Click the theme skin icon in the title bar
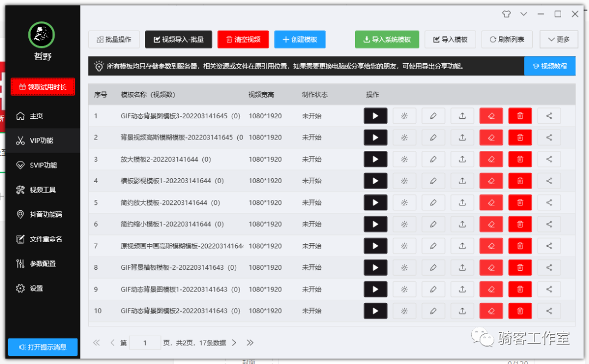The width and height of the screenshot is (589, 364). point(506,14)
